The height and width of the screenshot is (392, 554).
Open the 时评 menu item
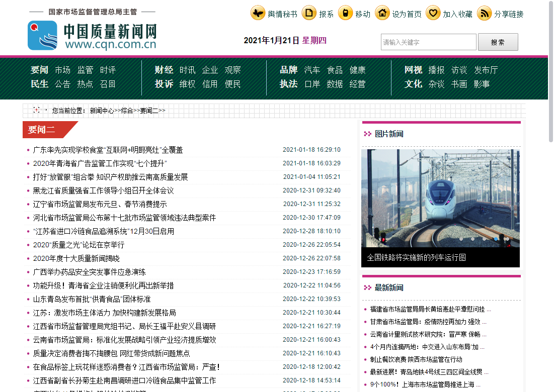[x=108, y=70]
